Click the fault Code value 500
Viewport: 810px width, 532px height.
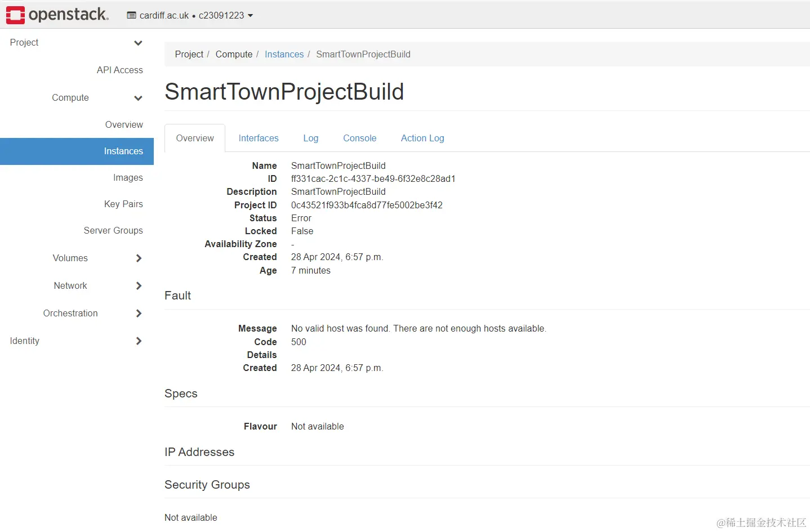[x=299, y=342]
